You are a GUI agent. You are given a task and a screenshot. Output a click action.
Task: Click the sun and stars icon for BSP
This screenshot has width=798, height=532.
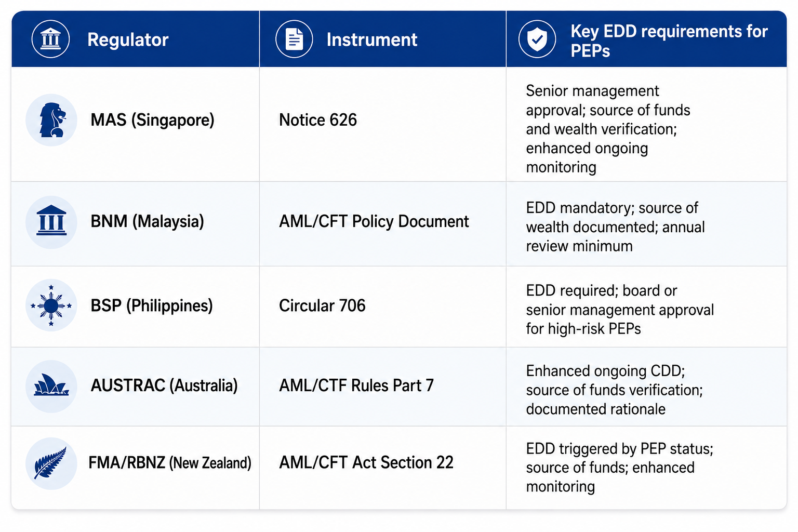click(x=51, y=305)
